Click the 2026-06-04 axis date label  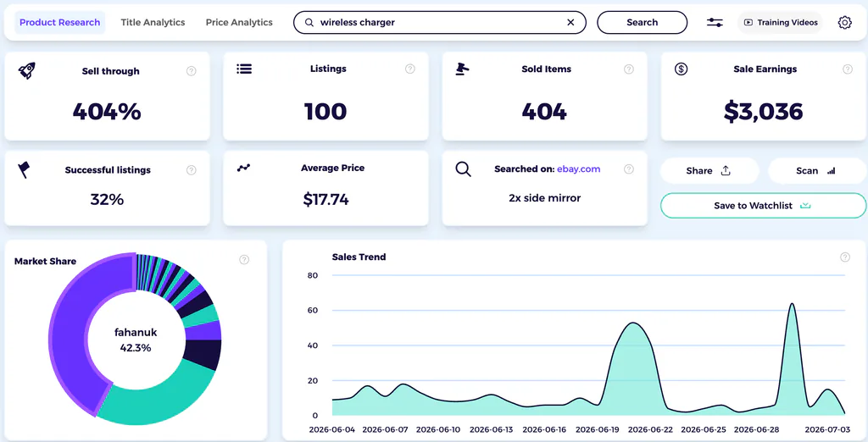[x=334, y=429]
